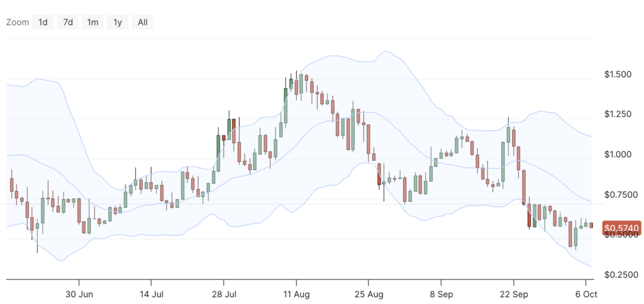Select the $1.250 y-axis label
644x304 pixels.
(x=617, y=114)
